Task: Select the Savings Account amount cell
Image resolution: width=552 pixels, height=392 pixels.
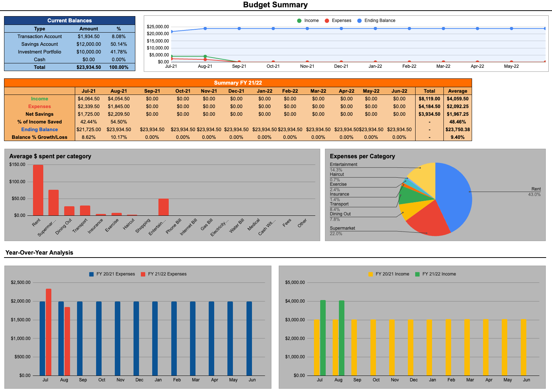Action: [x=89, y=44]
